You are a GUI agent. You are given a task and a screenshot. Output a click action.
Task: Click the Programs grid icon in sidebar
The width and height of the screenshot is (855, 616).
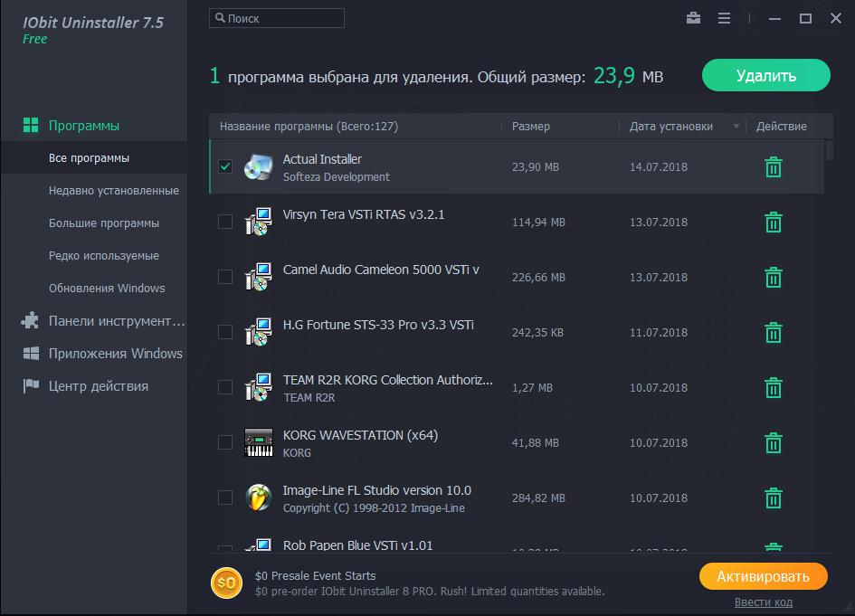(x=31, y=126)
